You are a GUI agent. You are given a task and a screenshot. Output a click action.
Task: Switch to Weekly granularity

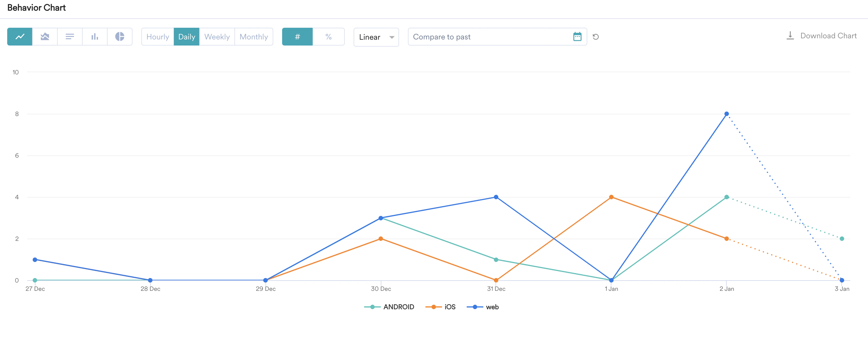click(217, 36)
